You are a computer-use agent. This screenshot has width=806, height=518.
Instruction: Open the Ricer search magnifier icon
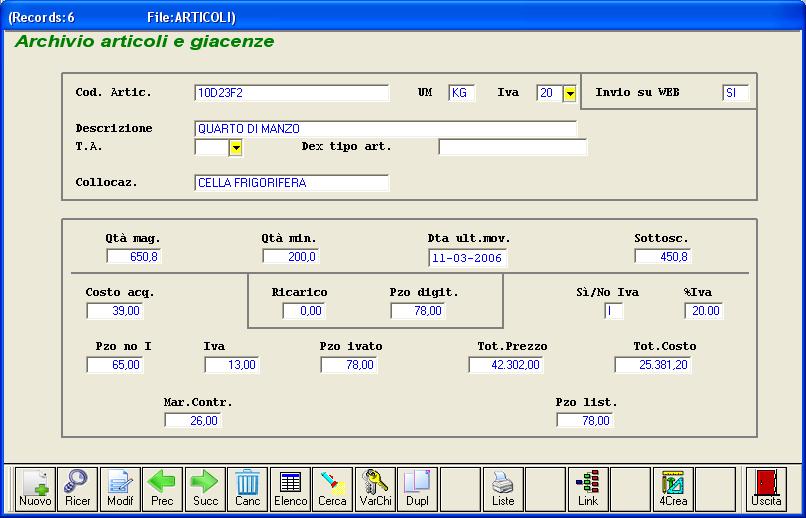point(78,489)
